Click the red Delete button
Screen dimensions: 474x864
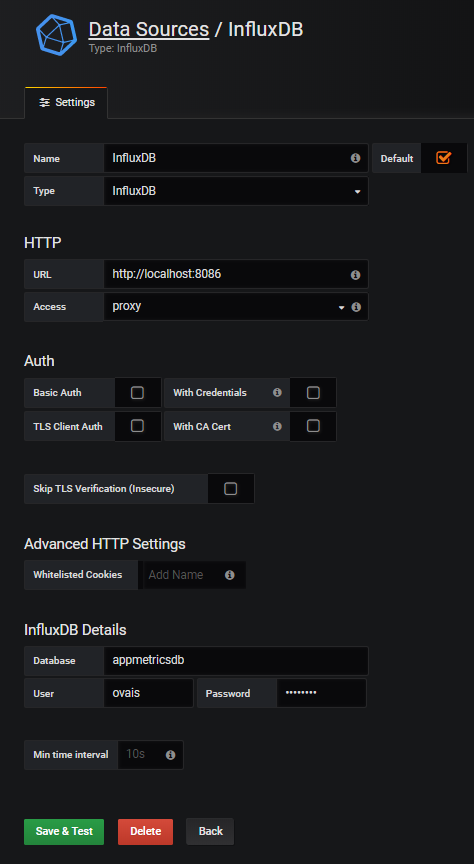click(x=146, y=831)
